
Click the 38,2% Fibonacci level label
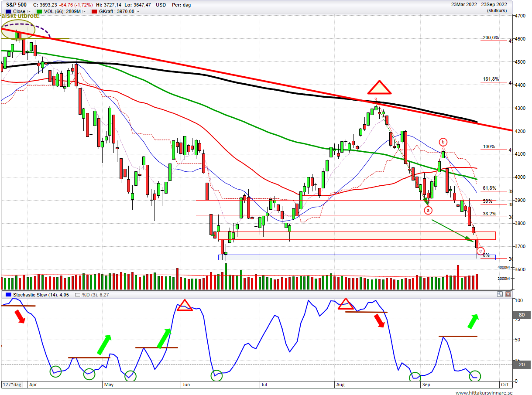pyautogui.click(x=489, y=214)
